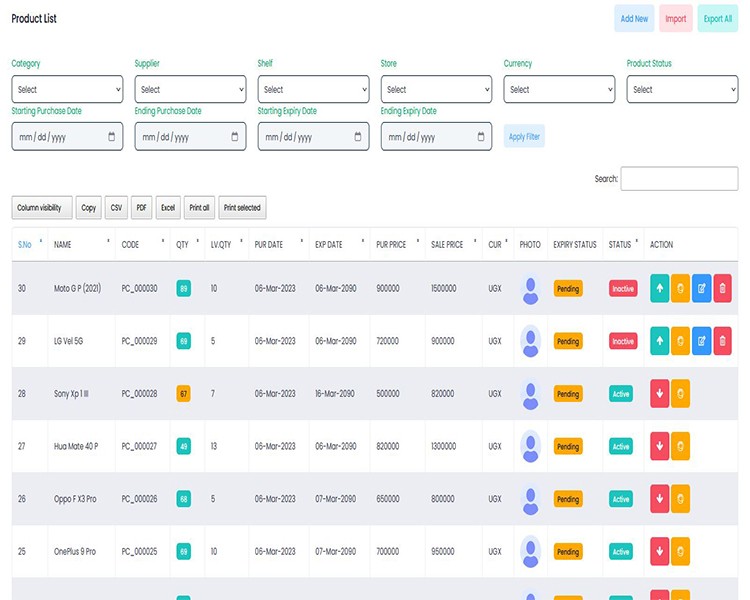Screen dimensions: 750x600
Task: Click red down-arrow for Oppo F X3 Pro
Action: coord(659,499)
